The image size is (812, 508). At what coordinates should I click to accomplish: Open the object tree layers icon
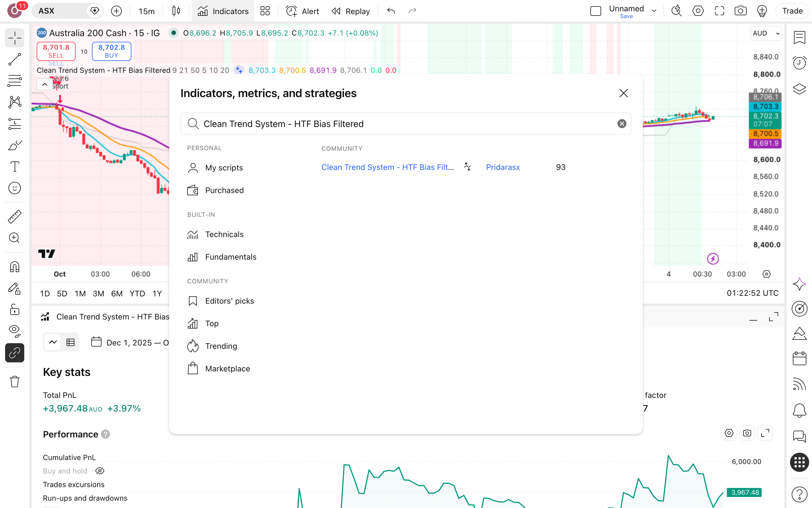(x=800, y=89)
